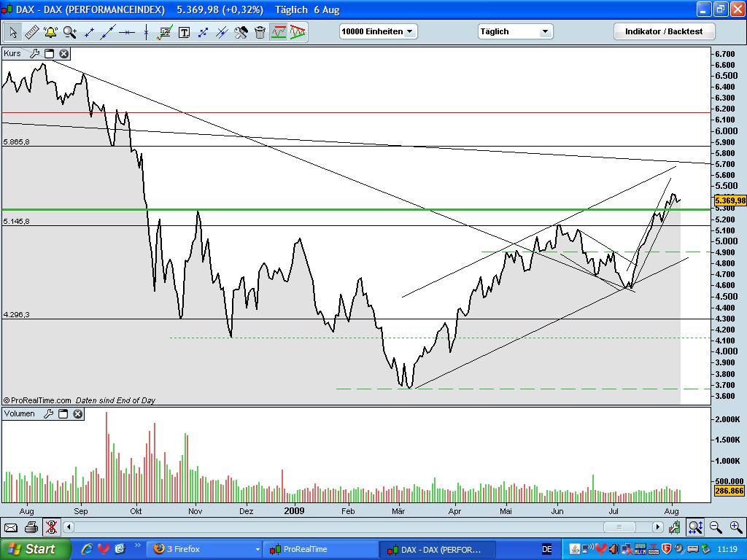This screenshot has height=560, width=747.
Task: Click the trash bin delete tool
Action: pos(260,32)
